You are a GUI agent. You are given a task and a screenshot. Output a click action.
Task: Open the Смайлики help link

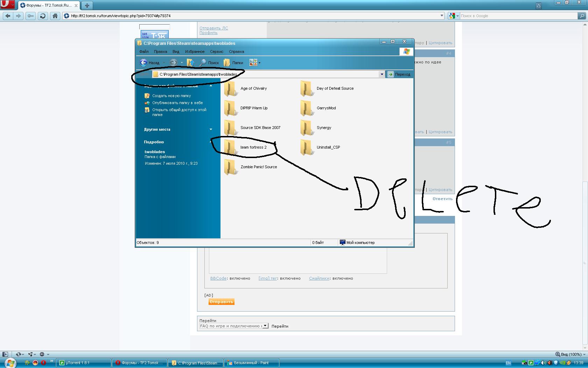[x=319, y=278]
